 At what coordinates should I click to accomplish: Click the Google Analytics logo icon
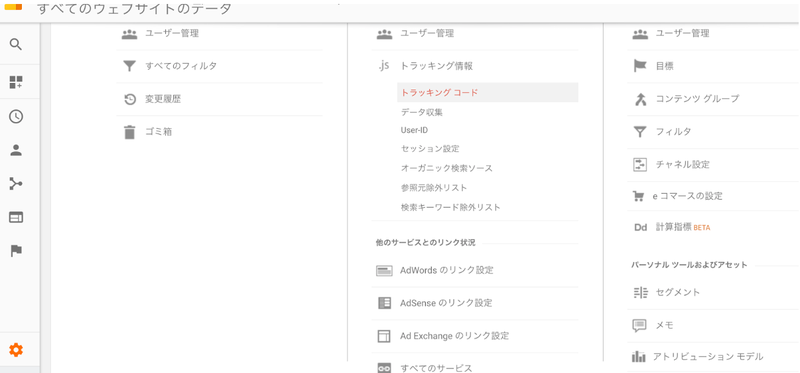tap(13, 7)
